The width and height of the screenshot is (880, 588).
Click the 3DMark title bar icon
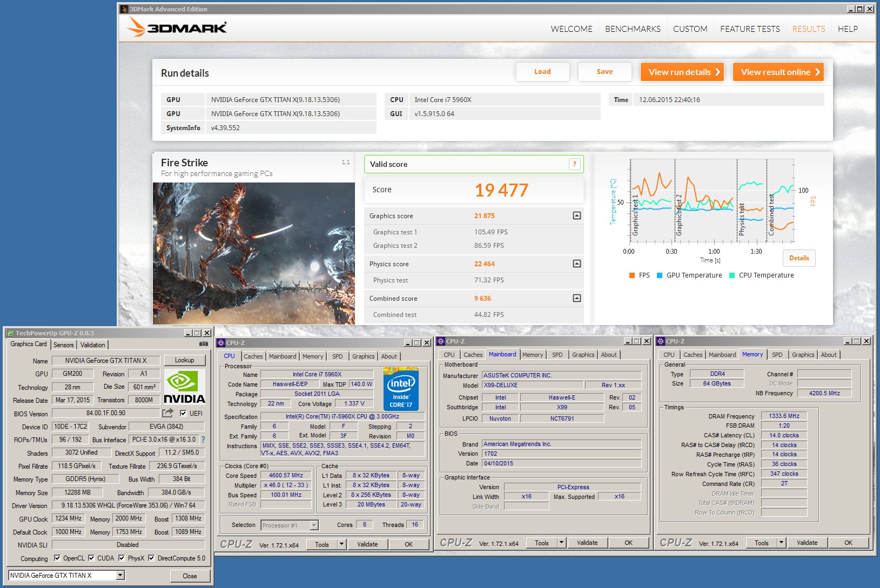coord(124,9)
